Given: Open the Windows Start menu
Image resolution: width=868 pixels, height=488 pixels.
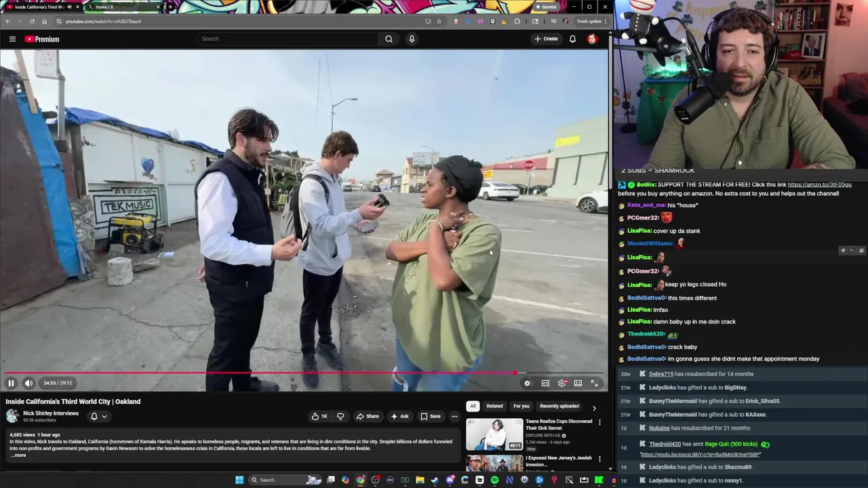Looking at the screenshot, I should point(239,480).
